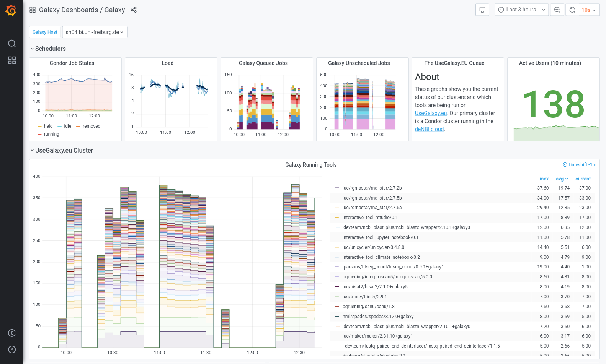Open Active Users (10 minutes) panel title
The height and width of the screenshot is (364, 606).
click(x=550, y=63)
